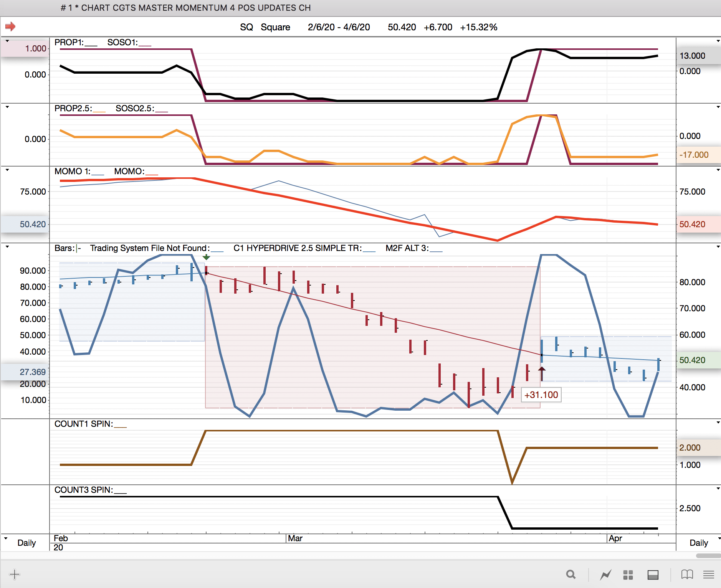The image size is (721, 588).
Task: Click the lightning bolt chart icon
Action: coord(605,575)
